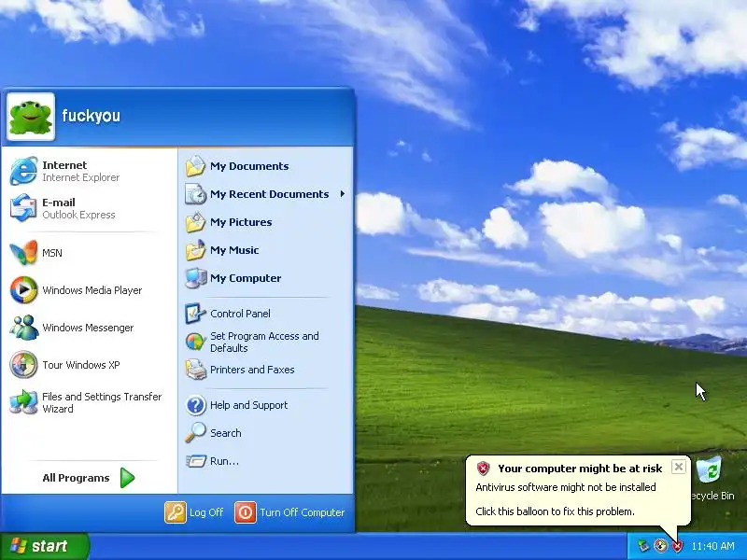Click the Log Off text button
Image resolution: width=747 pixels, height=560 pixels.
click(x=206, y=512)
